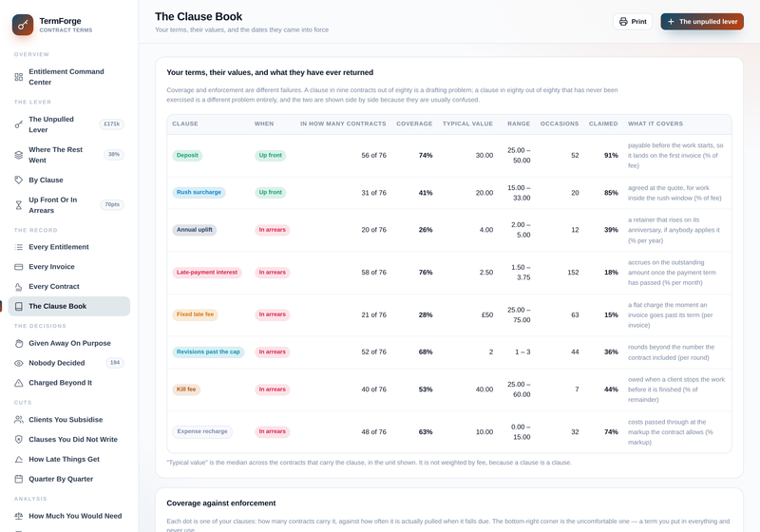This screenshot has height=532, width=760.
Task: Click the people icon beside Clients You Subsidise
Action: (18, 420)
